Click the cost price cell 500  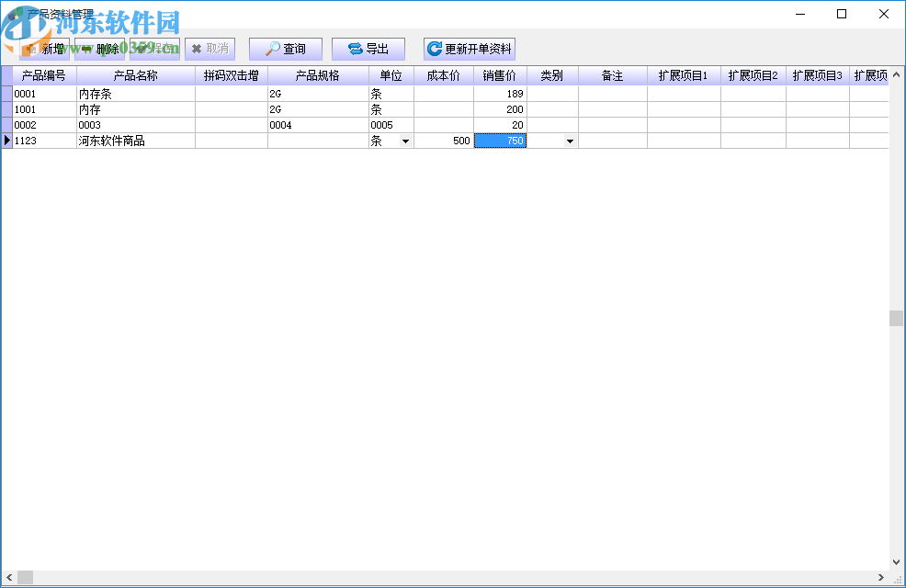coord(444,141)
